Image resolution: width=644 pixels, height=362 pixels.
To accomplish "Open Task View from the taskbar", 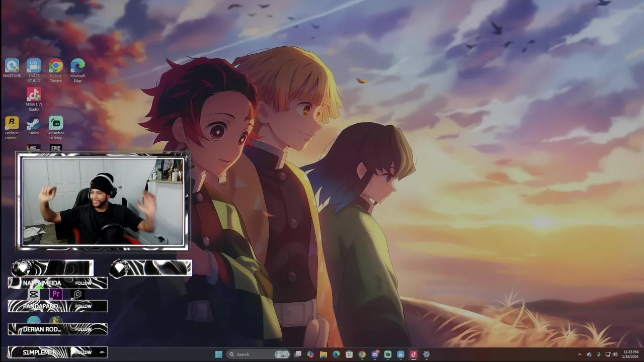I will click(x=298, y=354).
